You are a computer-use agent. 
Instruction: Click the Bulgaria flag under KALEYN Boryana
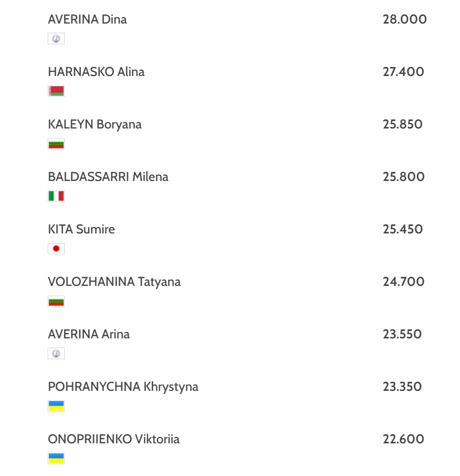click(x=56, y=143)
